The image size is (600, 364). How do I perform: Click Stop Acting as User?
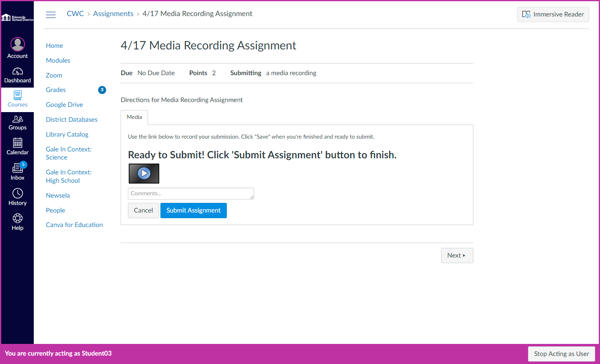coord(561,354)
